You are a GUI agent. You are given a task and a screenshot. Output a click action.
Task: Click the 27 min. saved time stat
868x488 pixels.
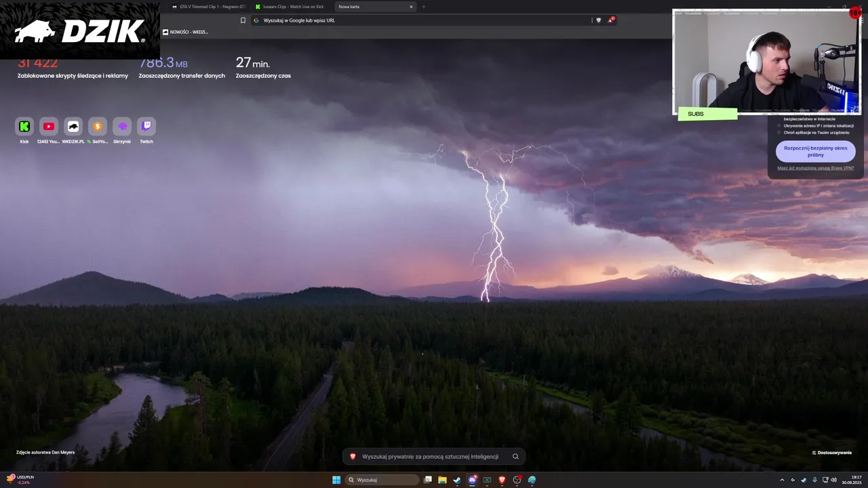coord(253,63)
